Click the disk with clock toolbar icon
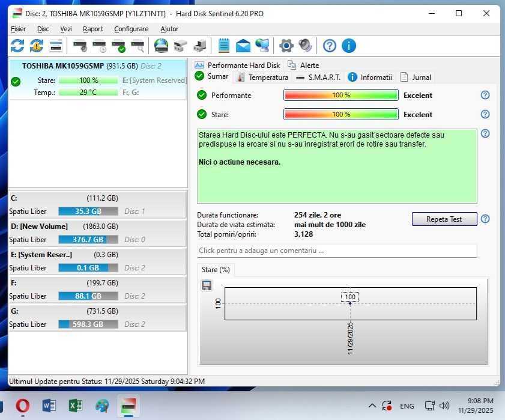The height and width of the screenshot is (420, 505). pyautogui.click(x=99, y=46)
